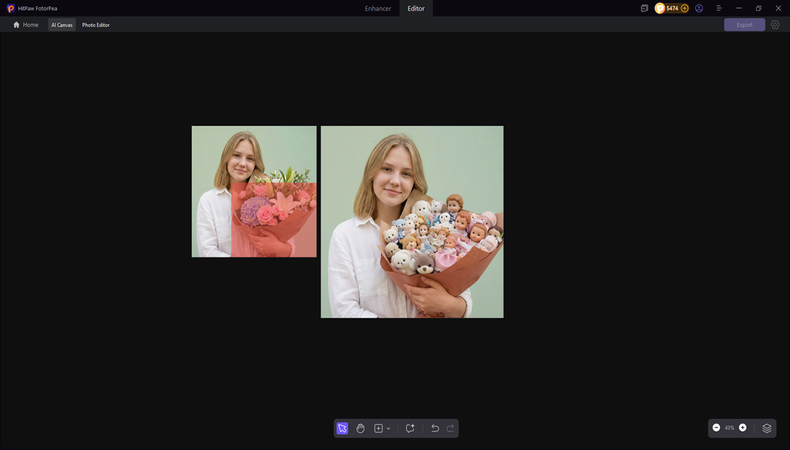
Task: Open the user account profile icon
Action: pos(699,9)
